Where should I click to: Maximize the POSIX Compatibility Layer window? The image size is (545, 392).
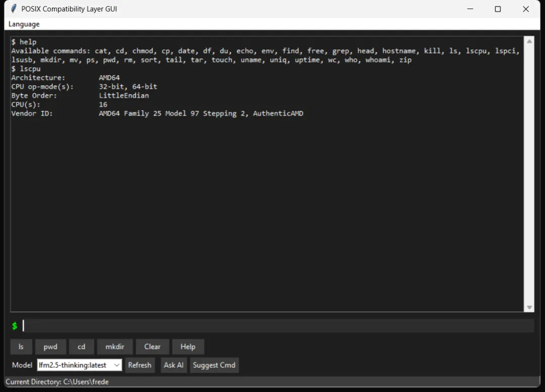tap(498, 9)
